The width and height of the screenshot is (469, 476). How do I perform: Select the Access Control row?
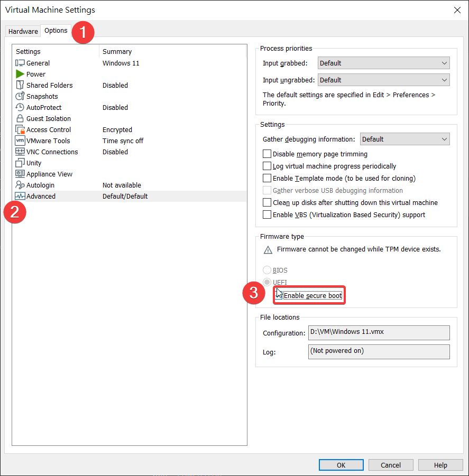49,130
